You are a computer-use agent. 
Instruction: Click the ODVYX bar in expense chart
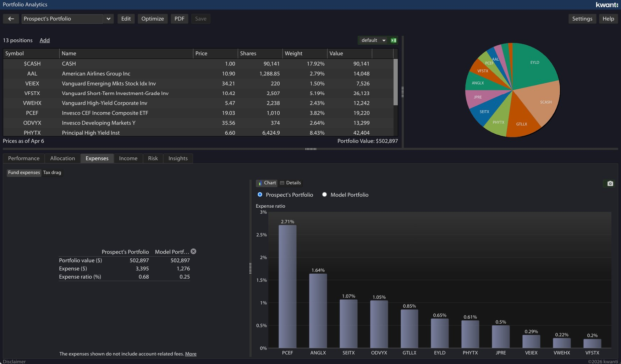pyautogui.click(x=379, y=324)
